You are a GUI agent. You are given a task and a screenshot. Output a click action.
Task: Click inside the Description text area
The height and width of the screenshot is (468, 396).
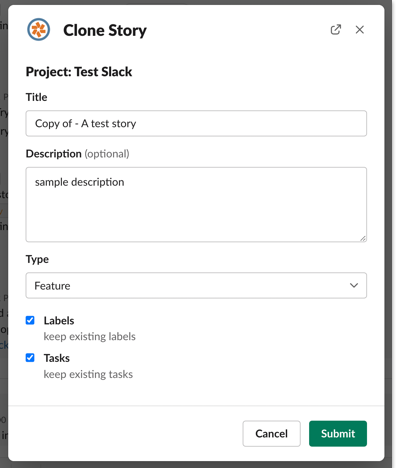196,205
